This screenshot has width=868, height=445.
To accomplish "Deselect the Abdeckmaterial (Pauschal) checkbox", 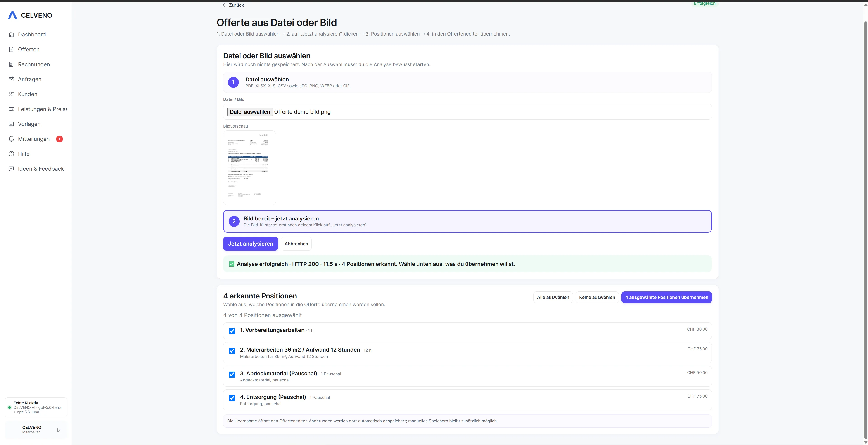I will click(232, 374).
